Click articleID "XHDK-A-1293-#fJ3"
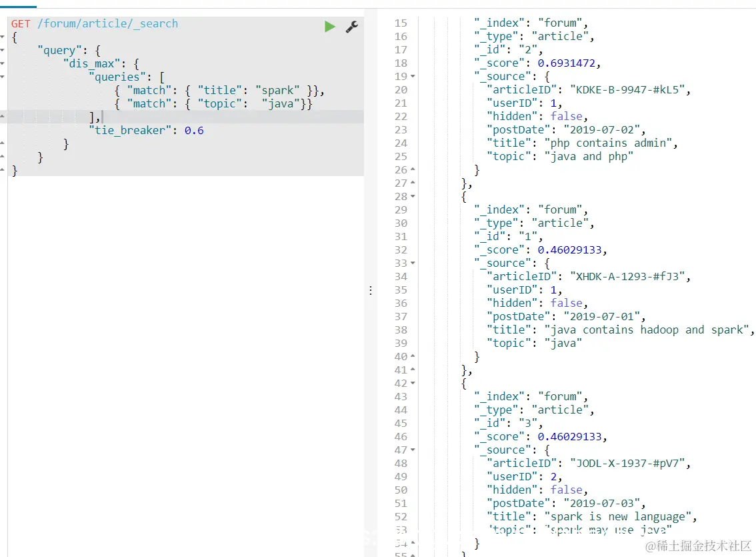Screen dimensions: 756x557 (628, 276)
